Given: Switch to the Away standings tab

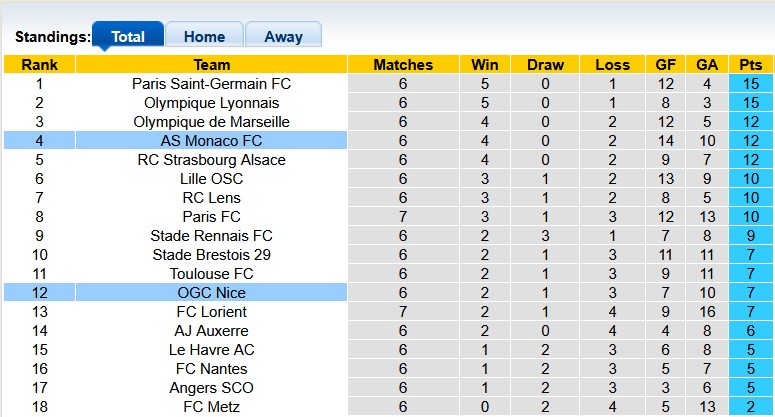Looking at the screenshot, I should [x=283, y=36].
